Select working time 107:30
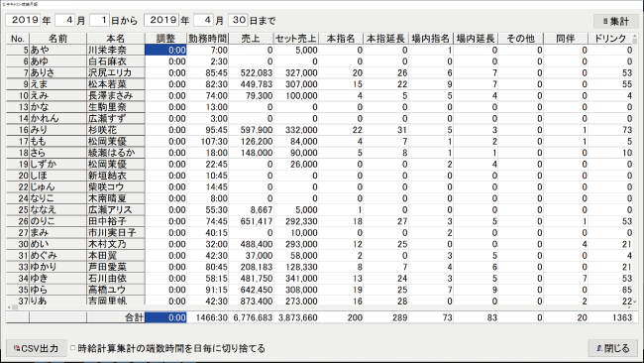This screenshot has width=644, height=363. click(x=208, y=142)
